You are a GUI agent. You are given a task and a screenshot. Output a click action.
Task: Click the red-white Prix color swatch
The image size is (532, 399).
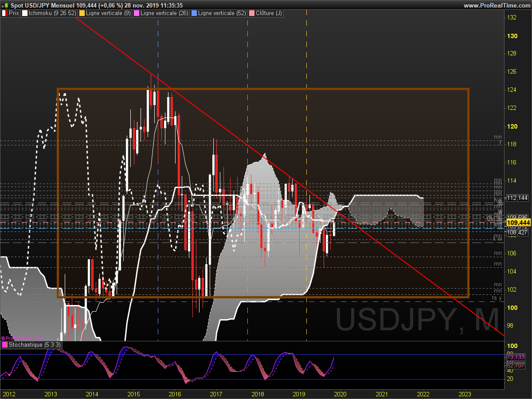coord(5,13)
